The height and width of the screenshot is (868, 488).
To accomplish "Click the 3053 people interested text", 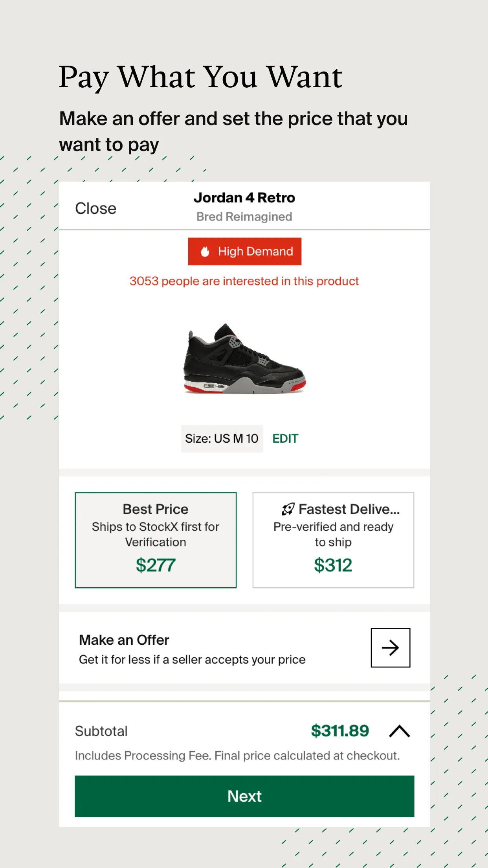I will 244,281.
